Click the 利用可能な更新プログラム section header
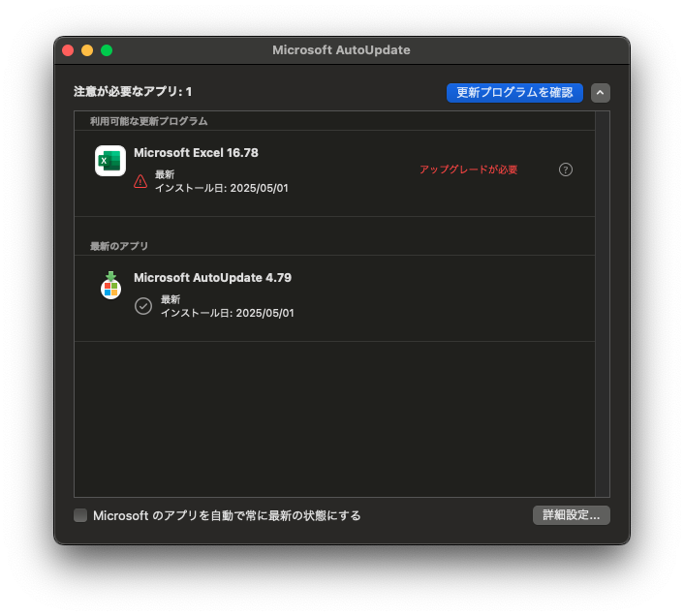Viewport: 684px width, 616px height. (x=149, y=121)
